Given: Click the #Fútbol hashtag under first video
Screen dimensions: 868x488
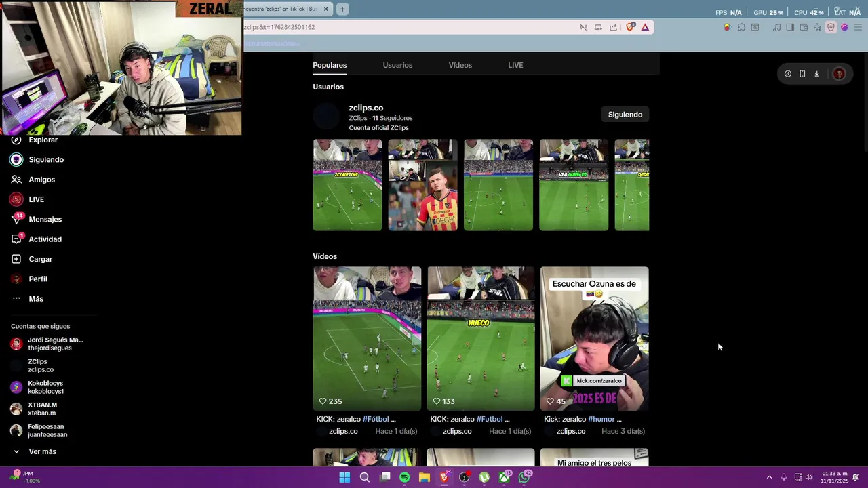Looking at the screenshot, I should pos(375,419).
